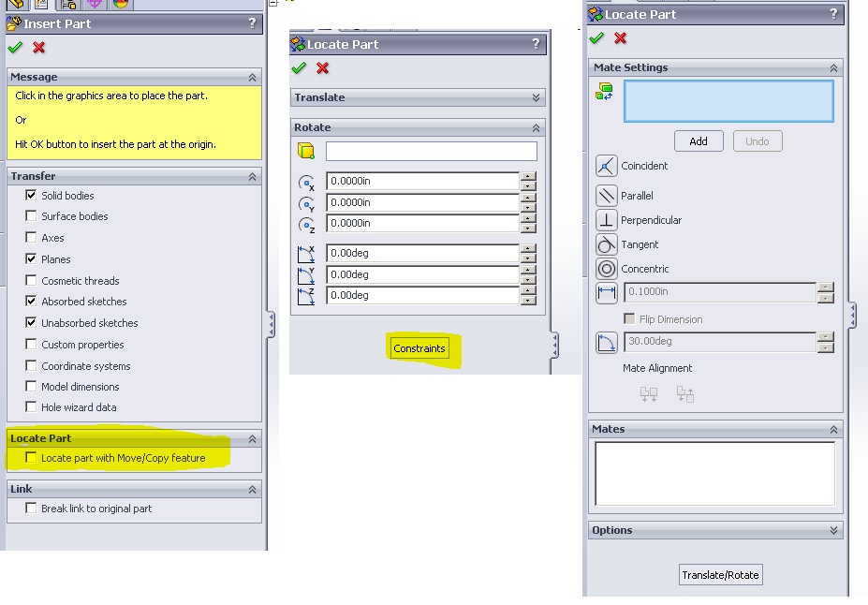Viewport: 868px width, 605px height.
Task: Cancel middle Locate Part panel with red X
Action: [323, 68]
